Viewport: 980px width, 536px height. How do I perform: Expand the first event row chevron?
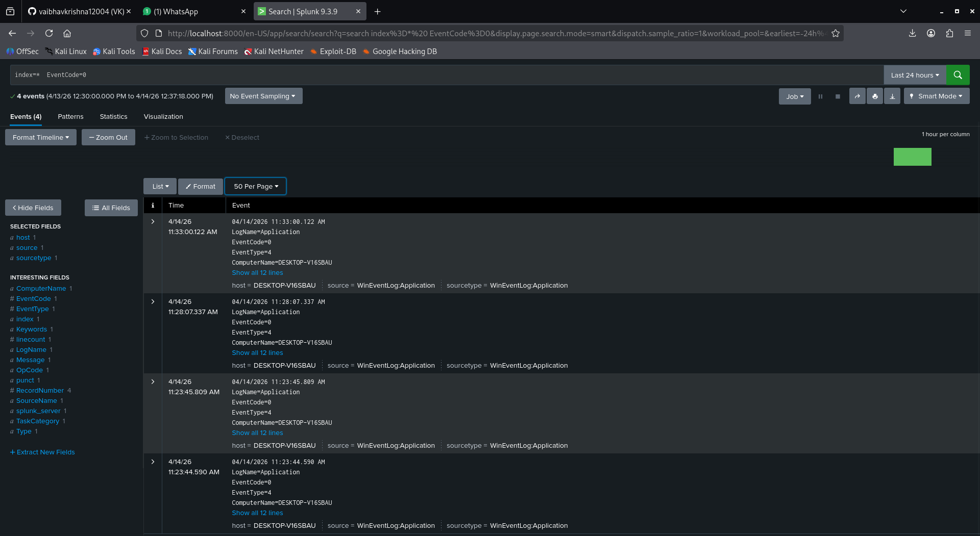point(153,221)
